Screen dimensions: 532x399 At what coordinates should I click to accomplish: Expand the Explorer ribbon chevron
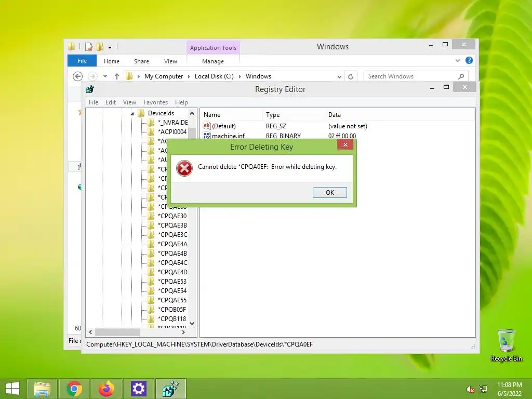click(457, 60)
